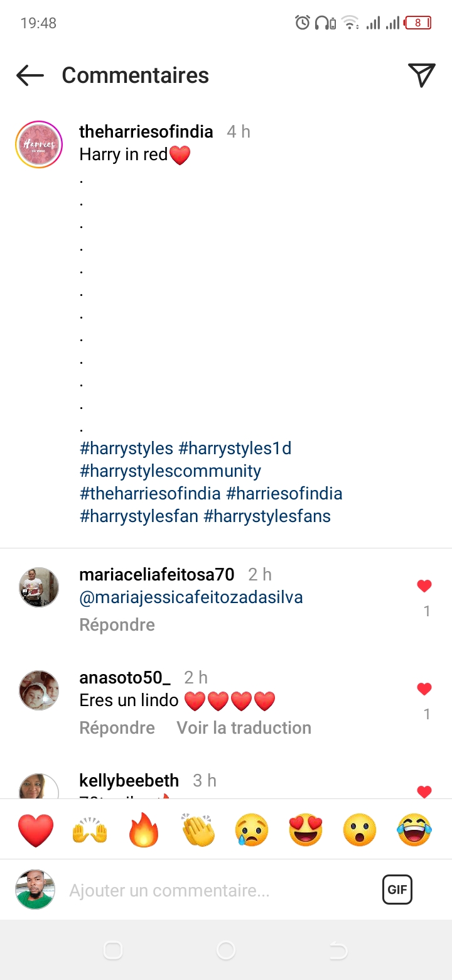This screenshot has height=980, width=452.
Task: Go back with the arrow icon
Action: (x=30, y=75)
